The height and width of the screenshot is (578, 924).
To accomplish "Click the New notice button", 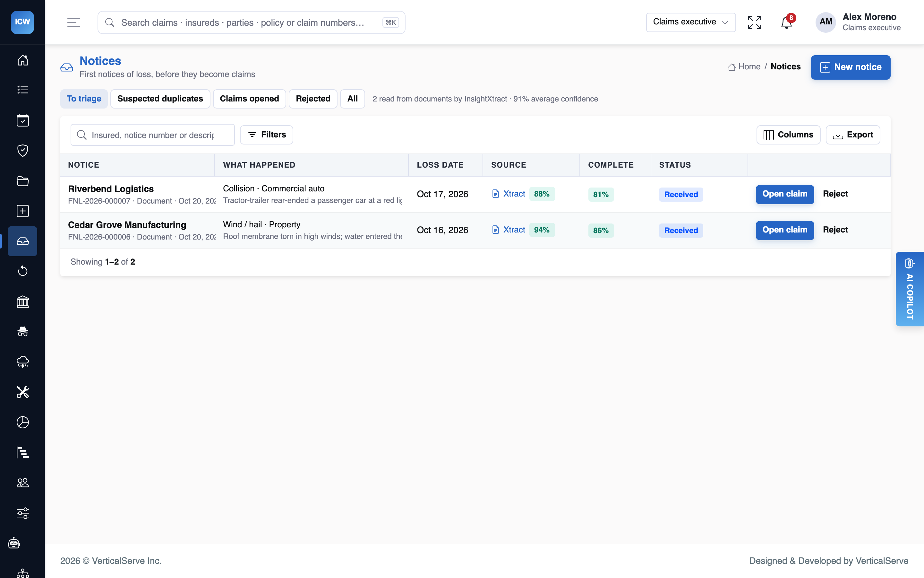I will click(x=850, y=67).
